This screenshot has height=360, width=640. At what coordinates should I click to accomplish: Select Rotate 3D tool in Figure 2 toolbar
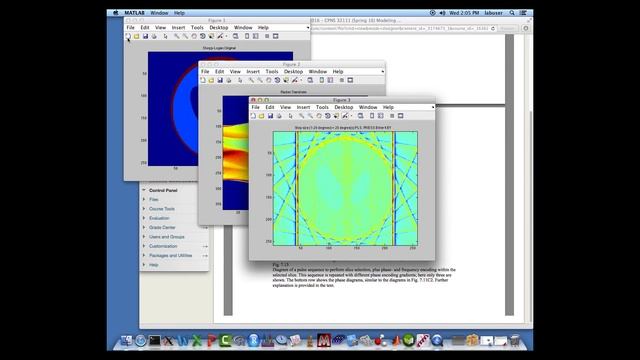tap(277, 80)
